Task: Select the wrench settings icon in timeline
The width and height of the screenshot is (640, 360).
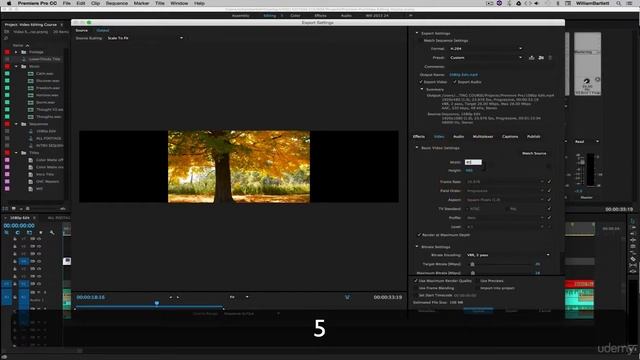Action: click(52, 232)
